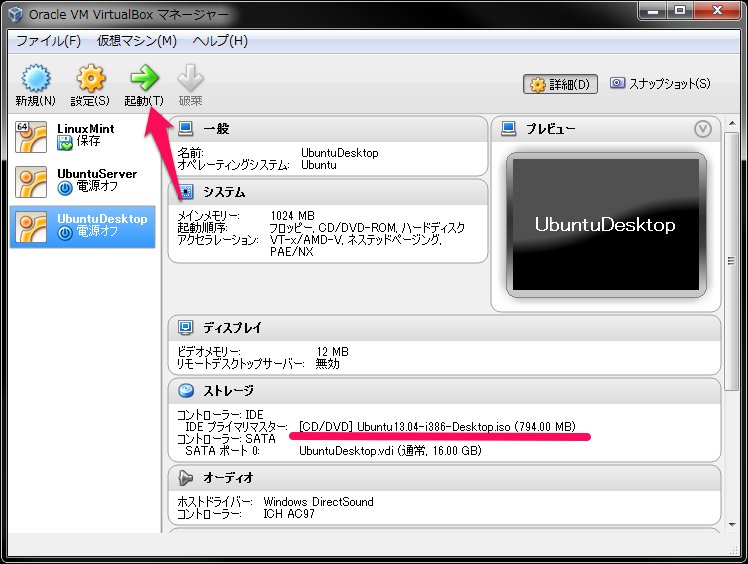Open the ファイル(F) menu
748x564 pixels.
(49, 41)
